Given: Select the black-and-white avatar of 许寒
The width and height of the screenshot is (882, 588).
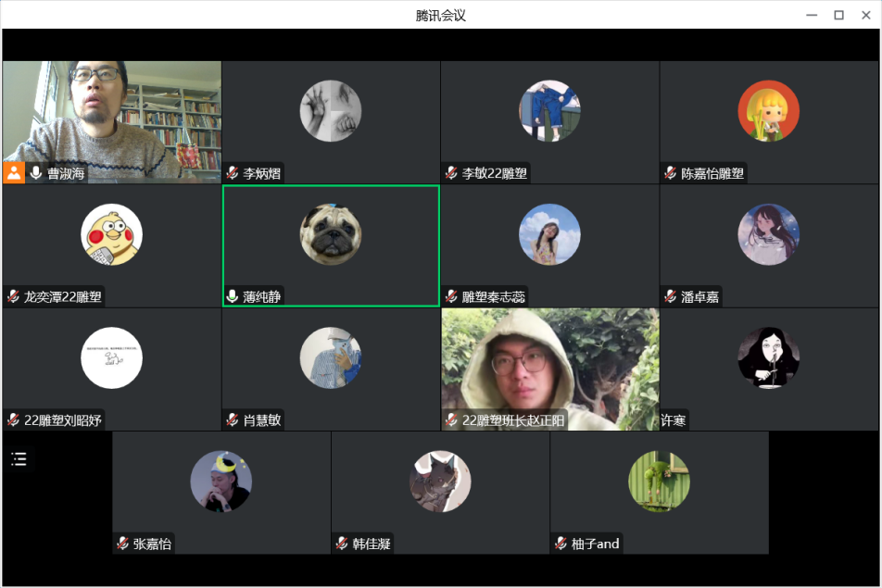Looking at the screenshot, I should coord(768,357).
